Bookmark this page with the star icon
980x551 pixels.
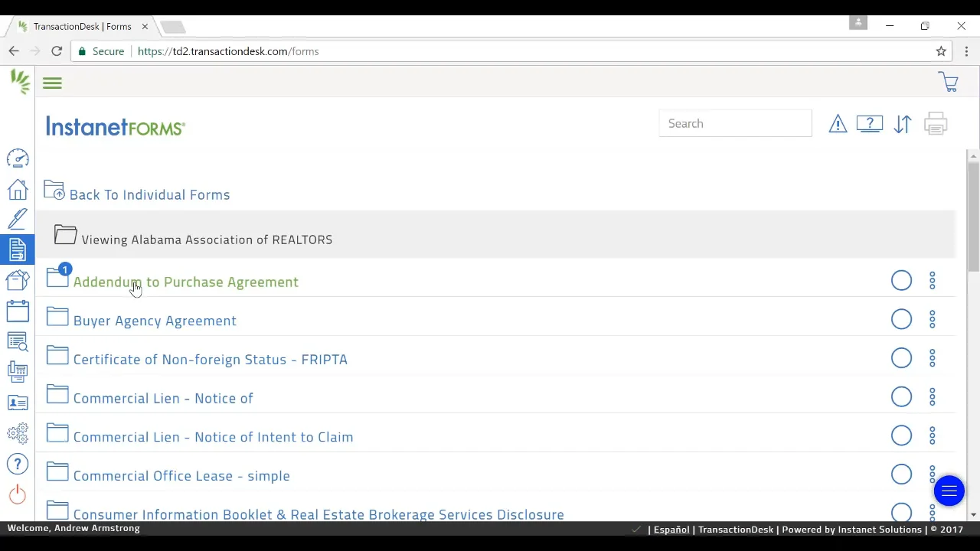coord(941,51)
